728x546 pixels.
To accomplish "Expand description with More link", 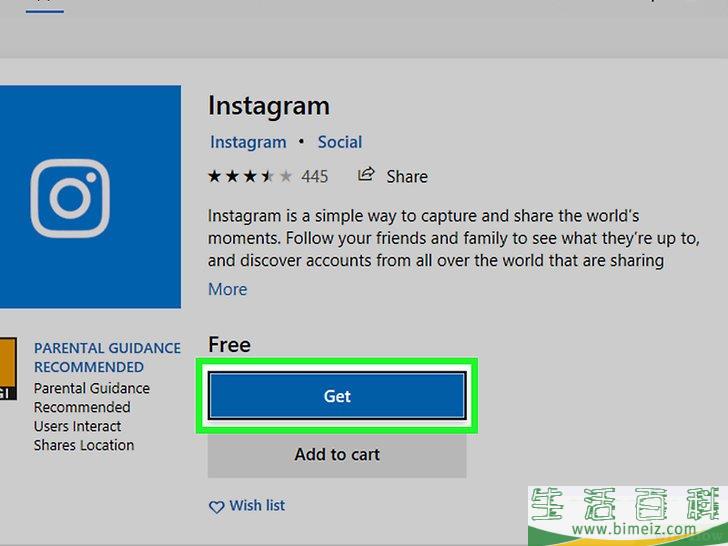I will coord(228,289).
